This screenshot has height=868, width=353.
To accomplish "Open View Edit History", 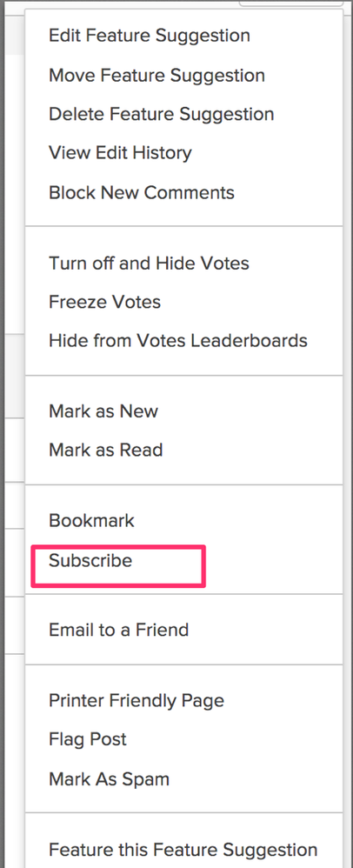I will [x=120, y=153].
